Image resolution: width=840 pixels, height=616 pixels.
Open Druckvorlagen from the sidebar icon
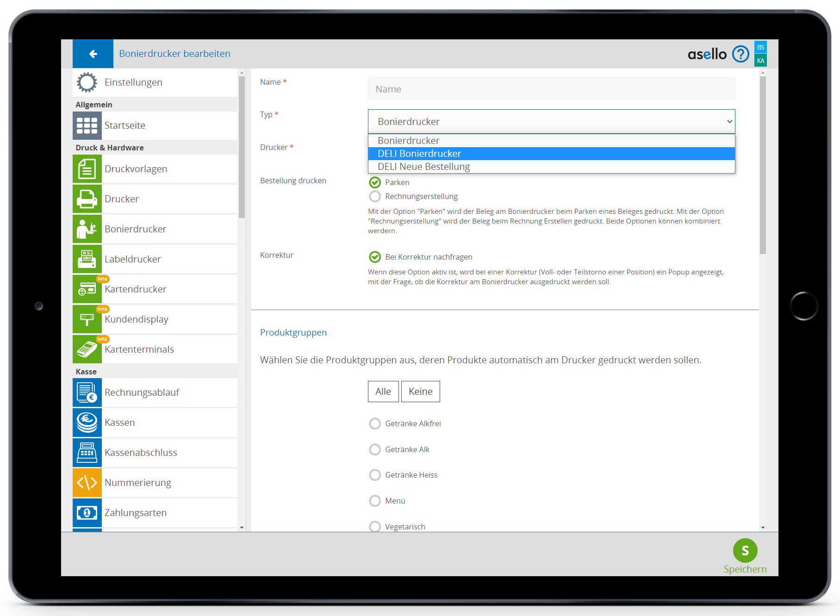[x=87, y=169]
